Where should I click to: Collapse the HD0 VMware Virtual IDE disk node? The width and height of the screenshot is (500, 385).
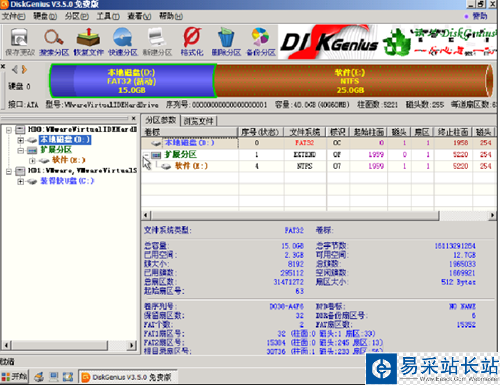(x=9, y=130)
